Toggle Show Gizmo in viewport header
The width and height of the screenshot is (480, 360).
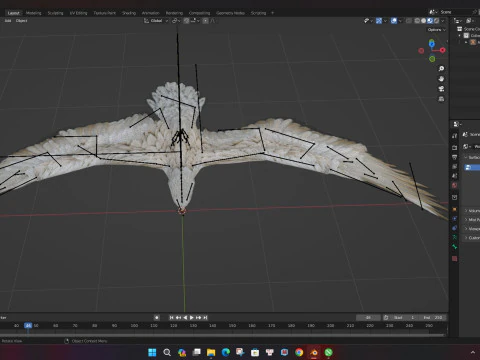pos(379,21)
